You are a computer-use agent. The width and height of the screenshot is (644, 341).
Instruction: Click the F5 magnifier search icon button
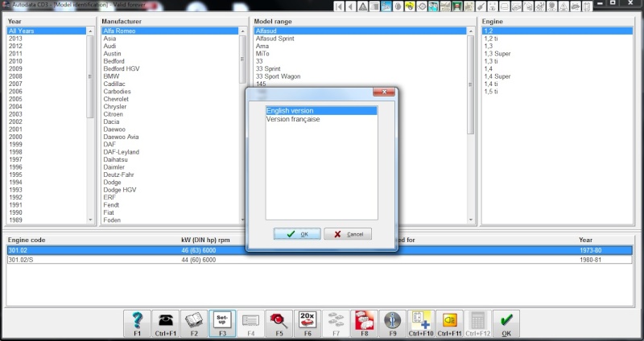(279, 324)
